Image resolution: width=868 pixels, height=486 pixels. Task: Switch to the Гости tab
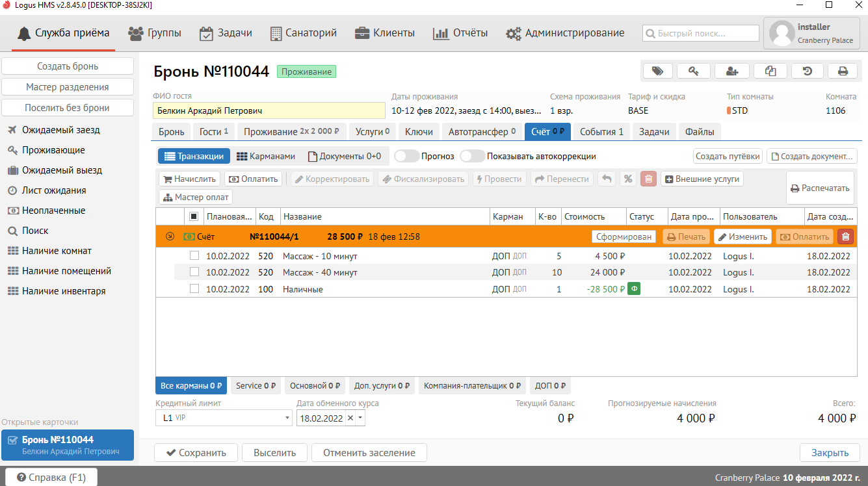[213, 132]
